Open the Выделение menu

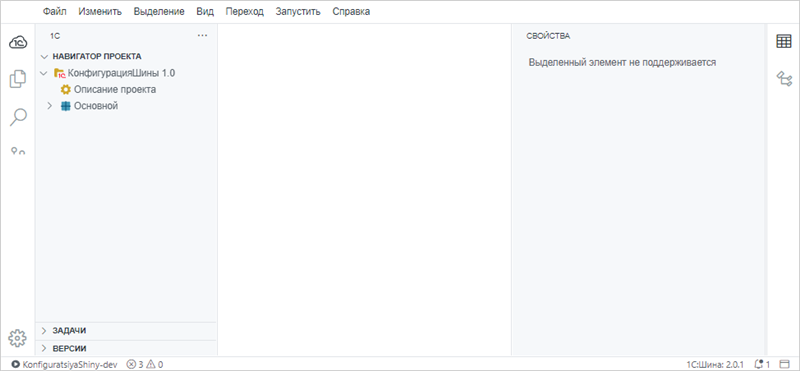pos(159,11)
